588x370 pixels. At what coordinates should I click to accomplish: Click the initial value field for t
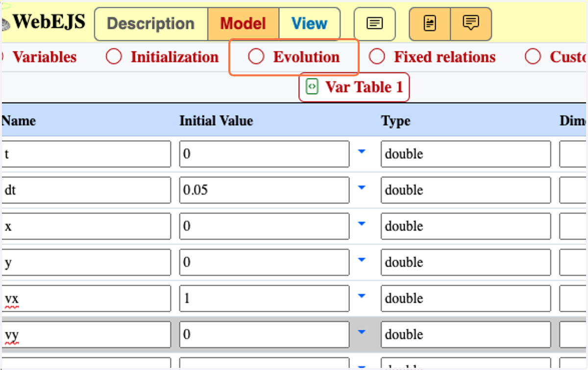(265, 154)
